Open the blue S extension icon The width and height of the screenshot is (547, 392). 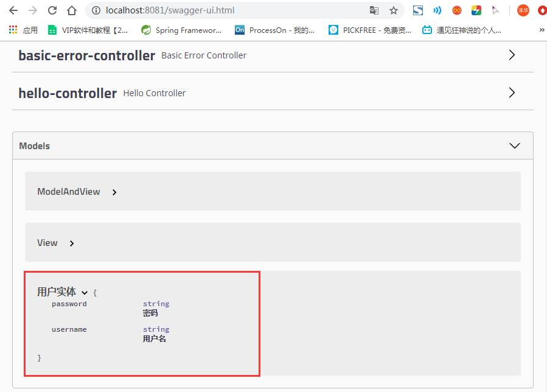[x=417, y=10]
